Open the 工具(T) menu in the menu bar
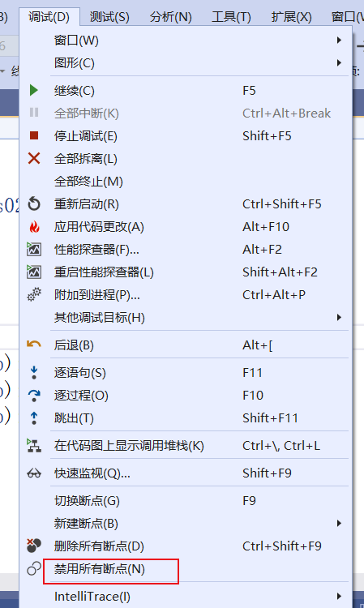 (x=231, y=17)
